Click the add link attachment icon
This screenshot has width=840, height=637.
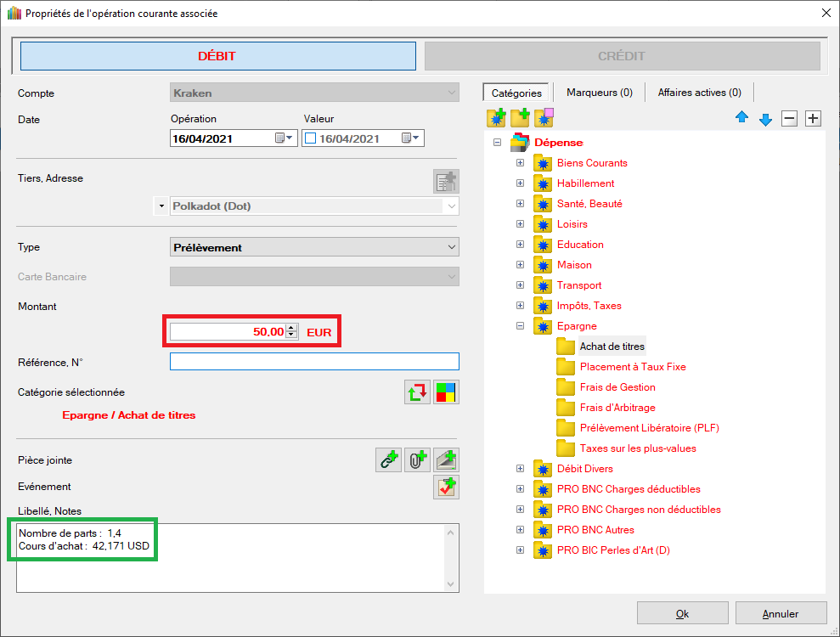pyautogui.click(x=388, y=460)
